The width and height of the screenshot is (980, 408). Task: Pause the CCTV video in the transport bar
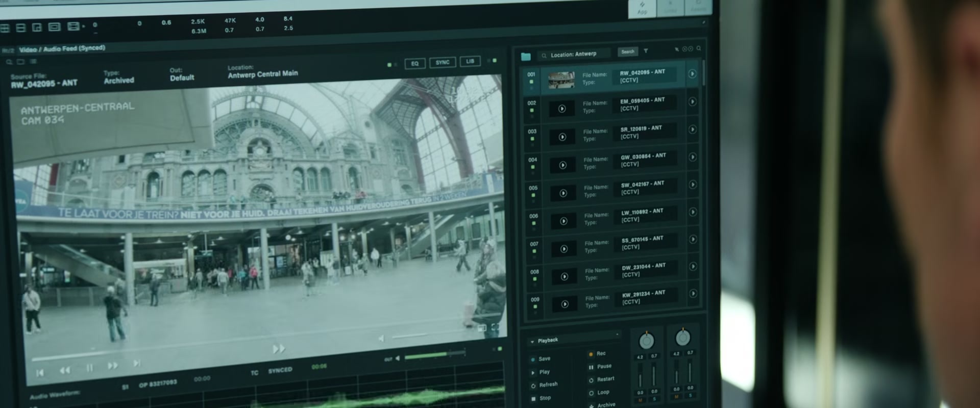pos(89,368)
